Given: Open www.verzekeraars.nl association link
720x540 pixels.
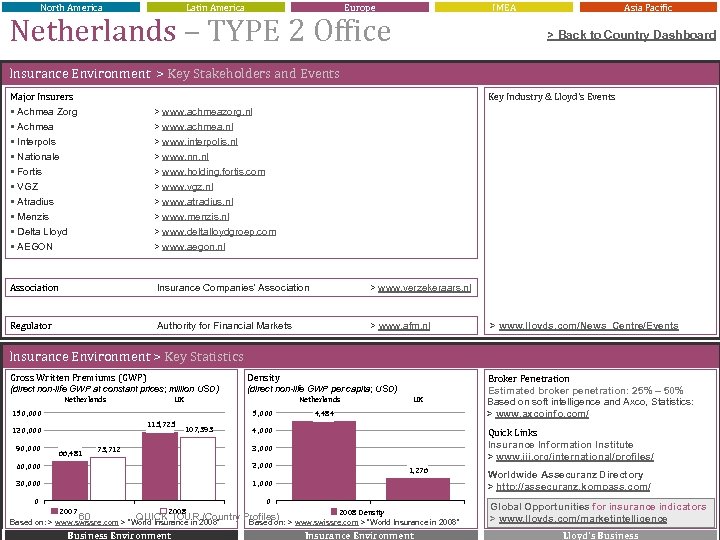Looking at the screenshot, I should click(424, 288).
